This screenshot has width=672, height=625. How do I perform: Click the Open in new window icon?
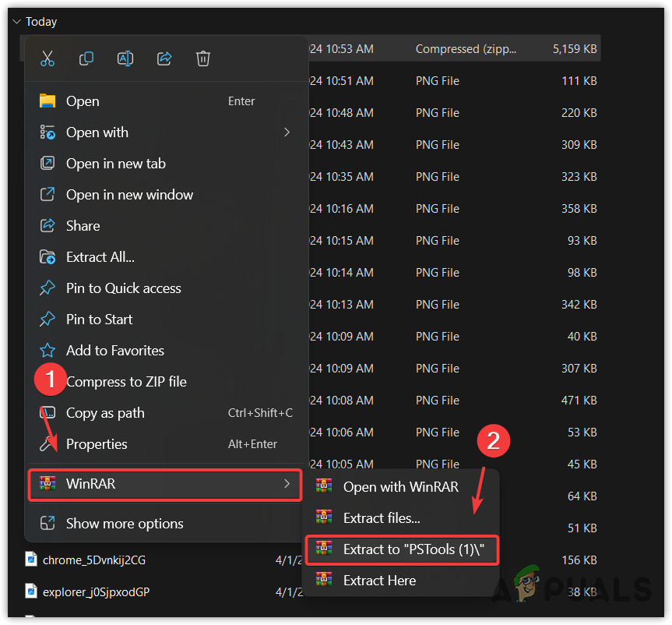point(47,194)
